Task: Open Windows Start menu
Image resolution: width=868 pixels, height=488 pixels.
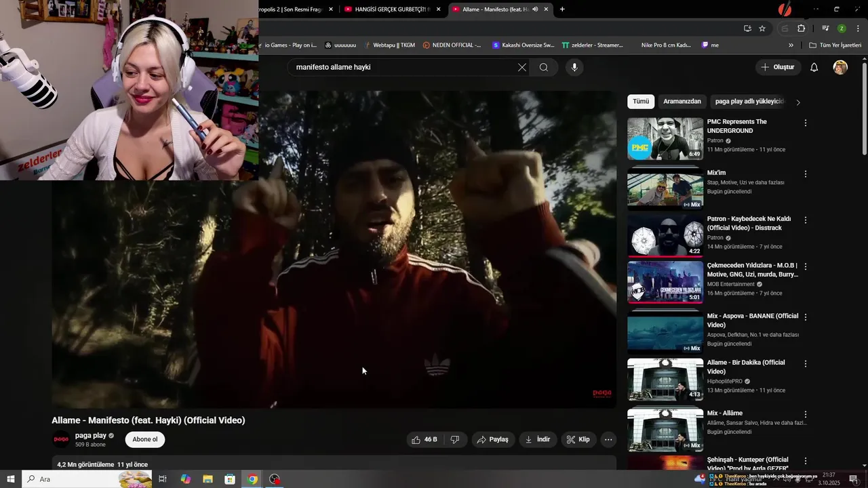Action: tap(11, 479)
